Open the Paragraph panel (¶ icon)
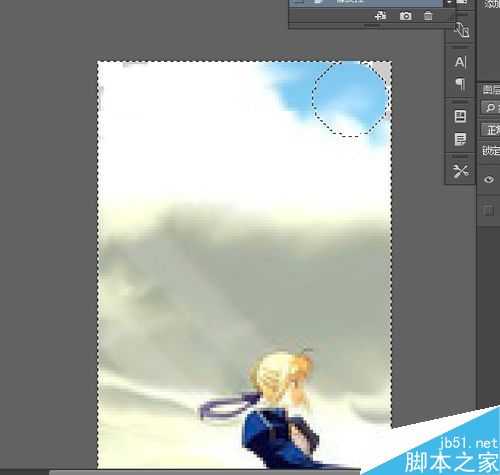The image size is (500, 475). click(x=460, y=84)
